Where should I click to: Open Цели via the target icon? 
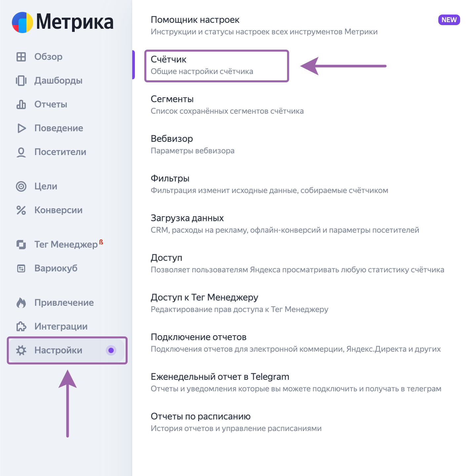(x=21, y=186)
